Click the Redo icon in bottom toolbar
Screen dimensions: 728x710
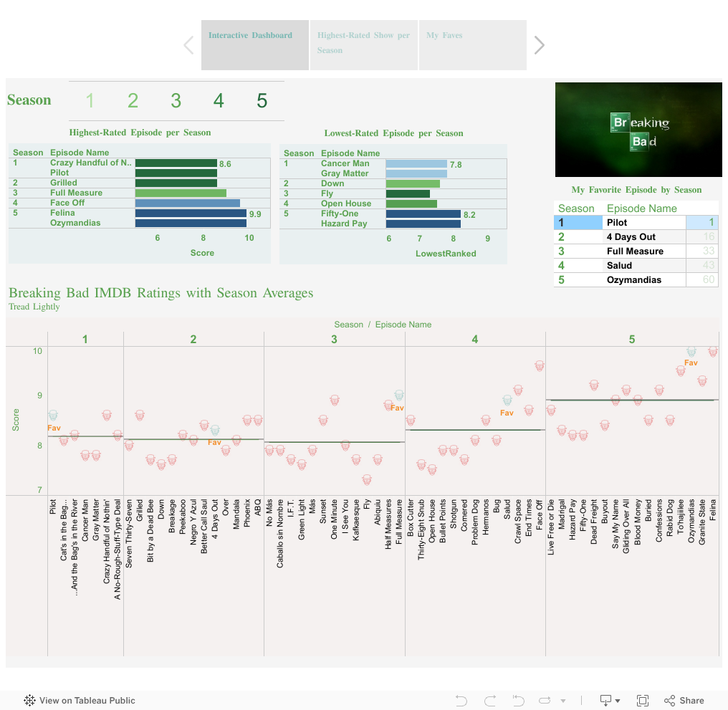[x=490, y=701]
